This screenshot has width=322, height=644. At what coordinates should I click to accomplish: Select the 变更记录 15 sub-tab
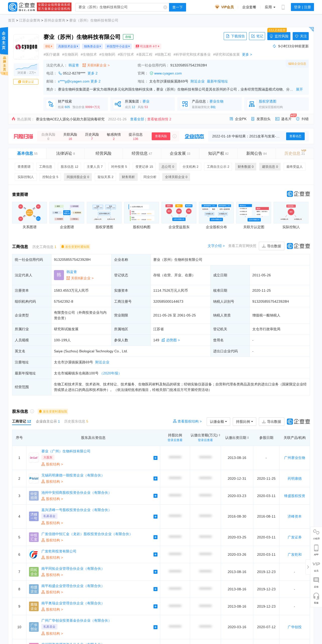click(x=144, y=167)
